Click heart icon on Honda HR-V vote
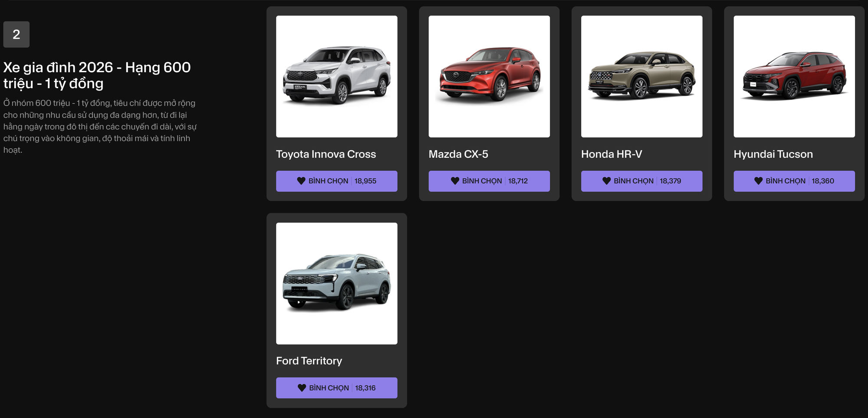Image resolution: width=868 pixels, height=418 pixels. 607,181
